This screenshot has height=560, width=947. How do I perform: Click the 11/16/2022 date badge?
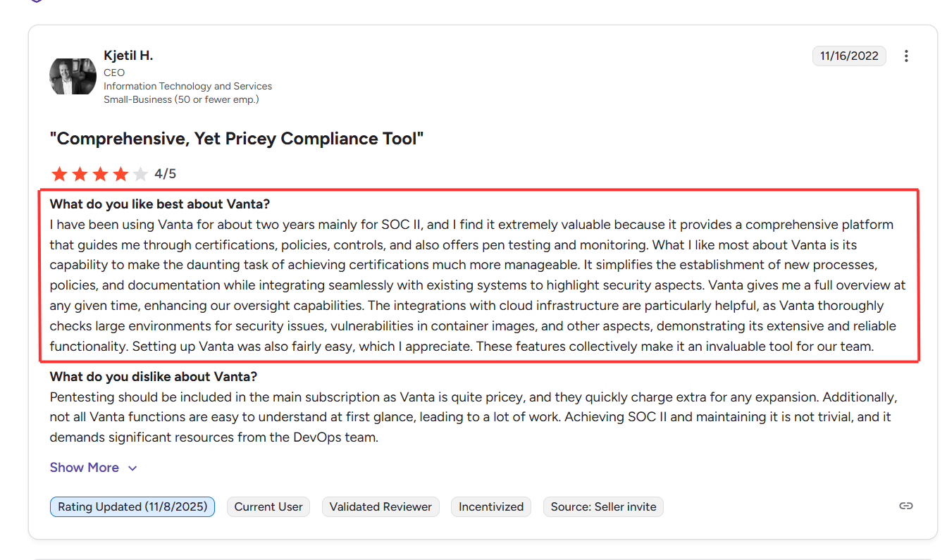click(849, 56)
